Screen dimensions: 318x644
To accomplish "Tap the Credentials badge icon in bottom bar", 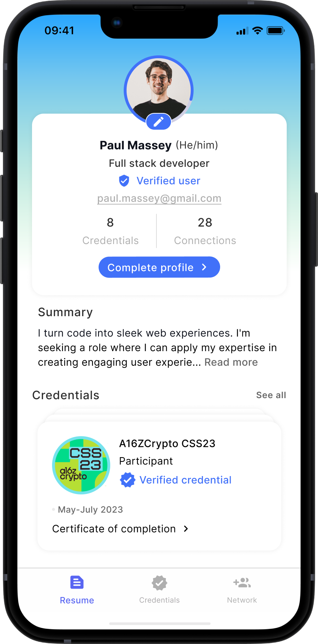I will click(159, 583).
